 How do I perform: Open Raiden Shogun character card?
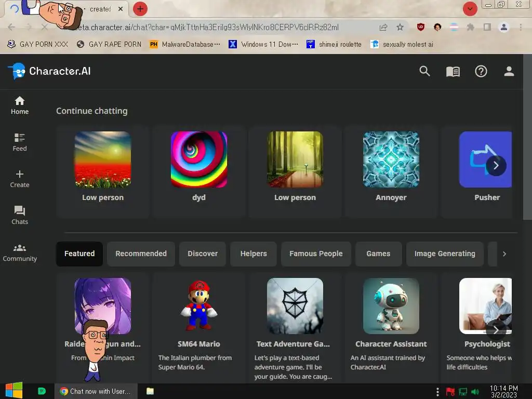click(x=103, y=327)
